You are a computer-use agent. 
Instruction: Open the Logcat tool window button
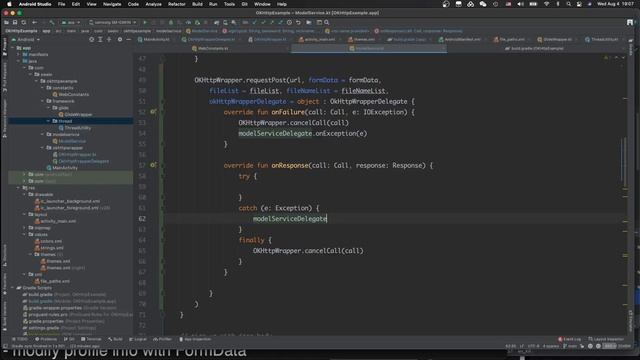(138, 339)
